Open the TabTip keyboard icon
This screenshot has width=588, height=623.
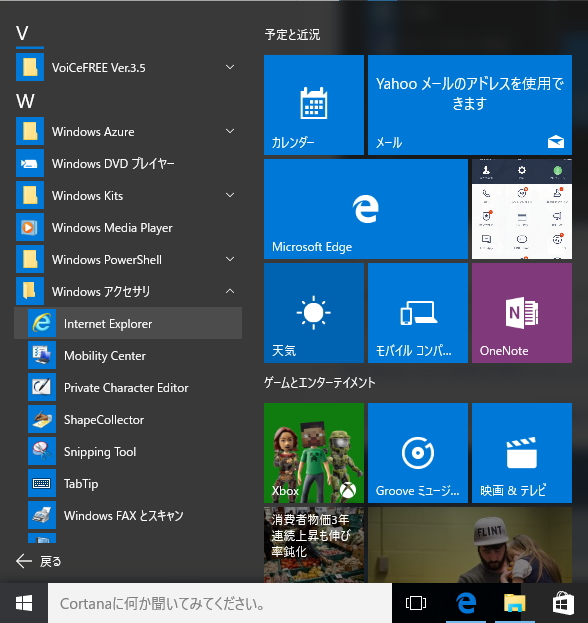click(42, 483)
